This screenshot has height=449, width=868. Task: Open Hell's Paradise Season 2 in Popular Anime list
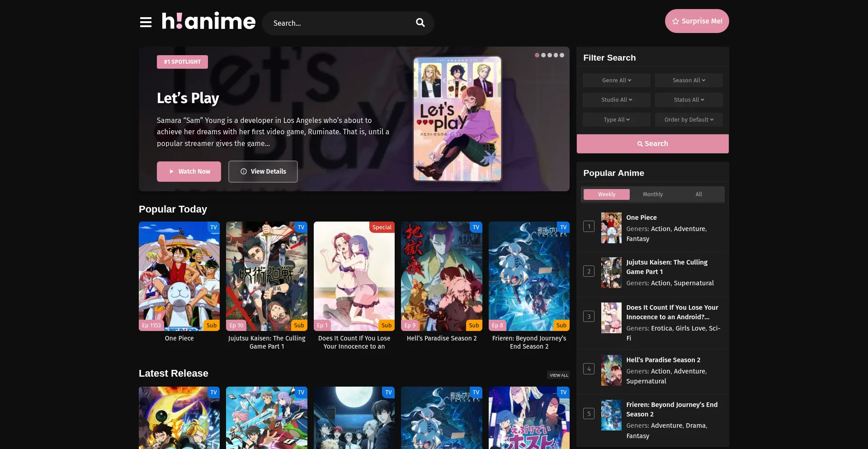[x=663, y=360]
